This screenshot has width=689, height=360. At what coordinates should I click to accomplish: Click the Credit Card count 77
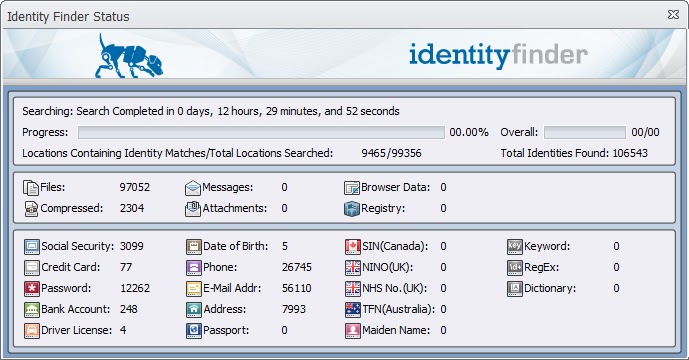[126, 267]
